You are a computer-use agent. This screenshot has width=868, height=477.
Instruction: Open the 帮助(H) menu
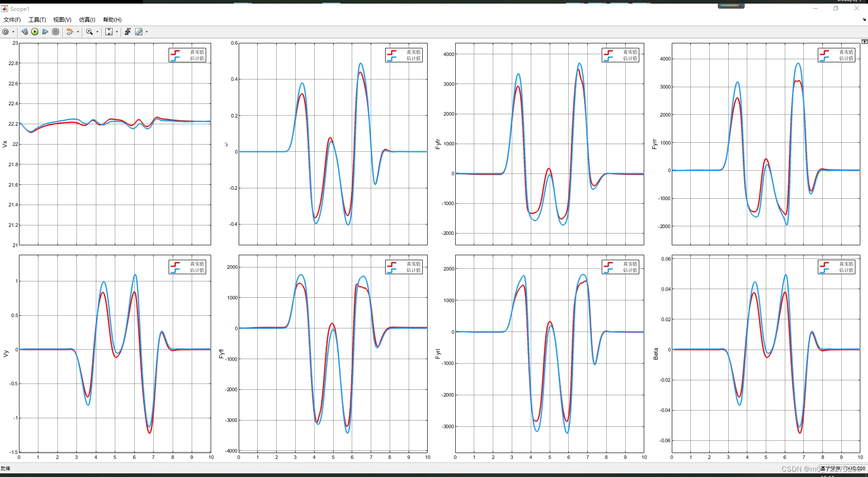[112, 20]
